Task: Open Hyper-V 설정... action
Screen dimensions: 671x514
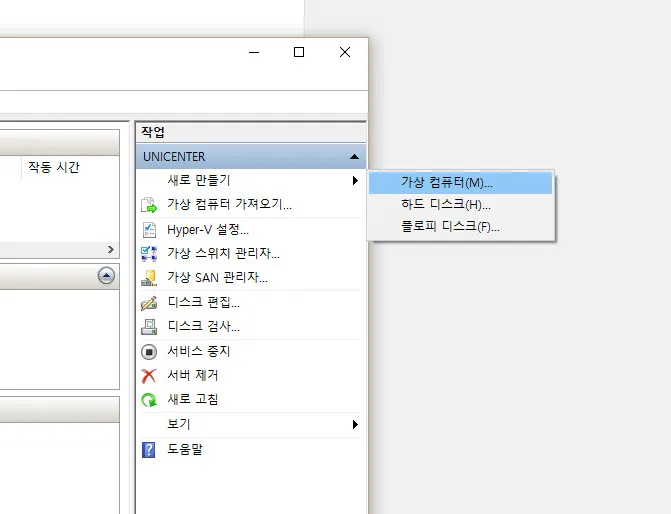Action: tap(208, 230)
